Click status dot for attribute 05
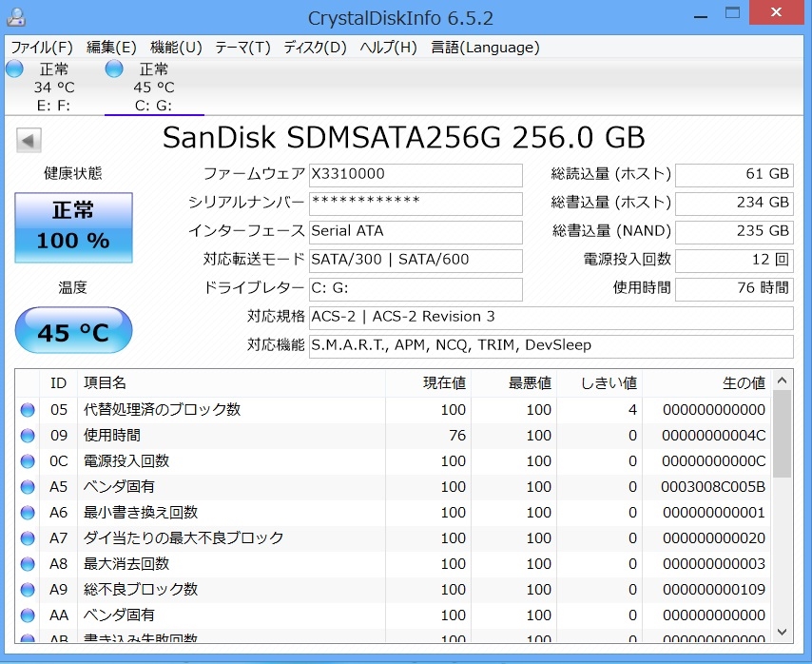812x664 pixels. click(x=28, y=410)
